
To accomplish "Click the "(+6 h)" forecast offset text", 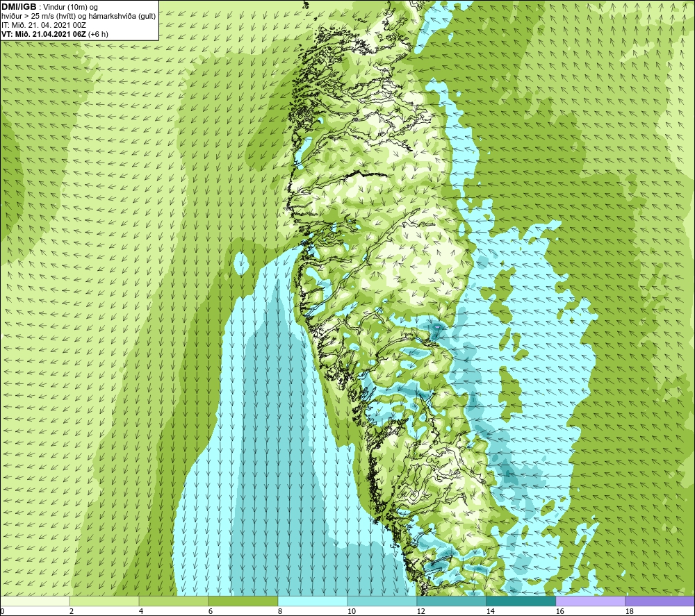I will pyautogui.click(x=98, y=34).
